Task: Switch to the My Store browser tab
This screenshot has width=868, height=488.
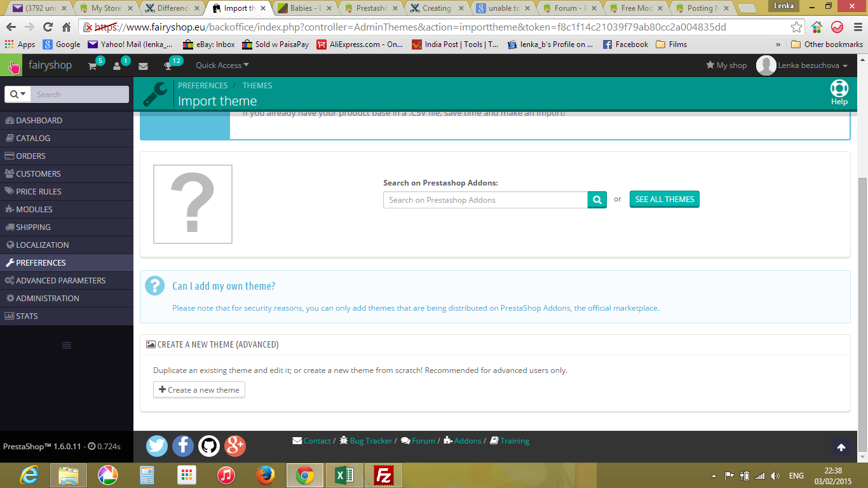Action: (x=105, y=8)
